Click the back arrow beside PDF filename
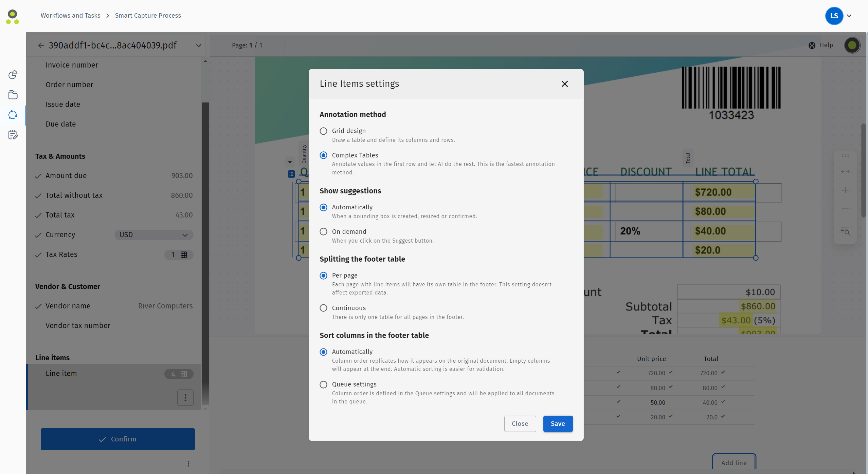 click(41, 45)
